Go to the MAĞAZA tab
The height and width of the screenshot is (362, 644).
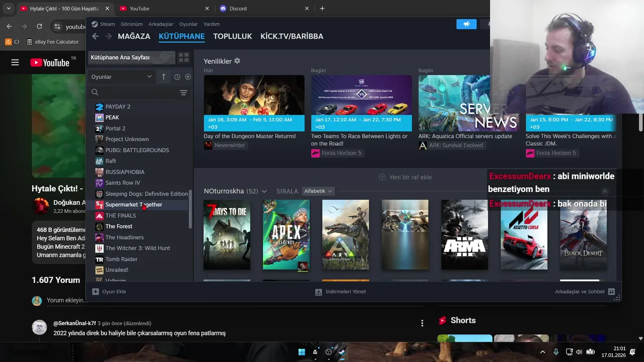(x=134, y=36)
